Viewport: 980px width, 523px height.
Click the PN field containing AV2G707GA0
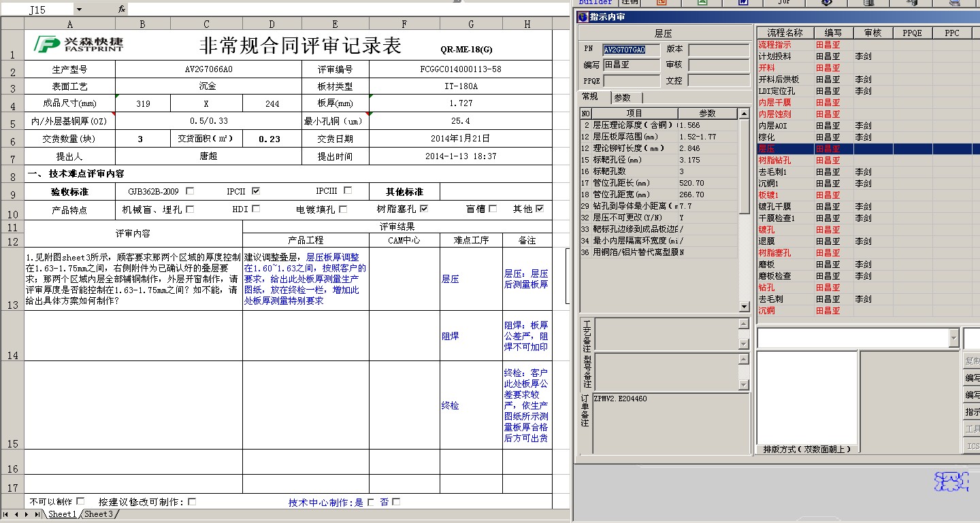tap(632, 50)
